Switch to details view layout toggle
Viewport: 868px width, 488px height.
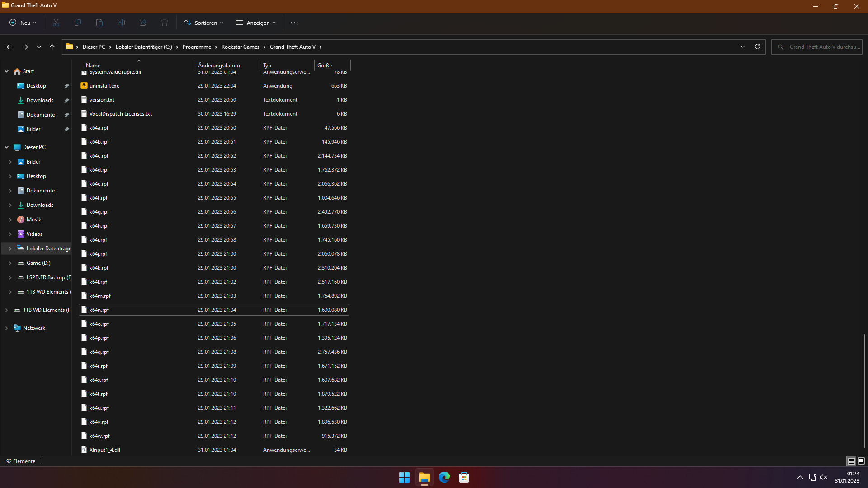click(x=851, y=461)
